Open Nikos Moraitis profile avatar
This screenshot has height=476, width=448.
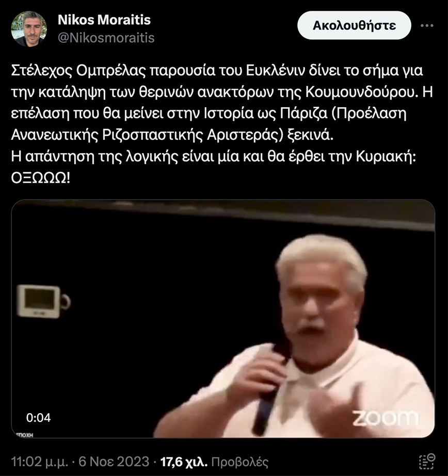[x=29, y=29]
